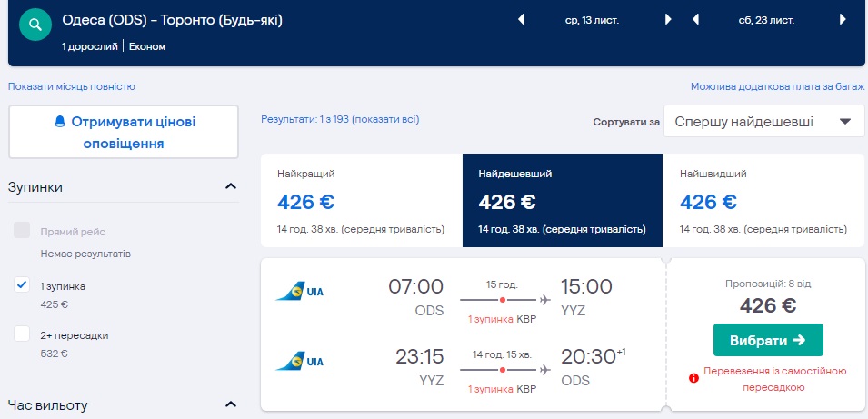Click UIA logo on return flight
The height and width of the screenshot is (419, 868).
(x=300, y=362)
